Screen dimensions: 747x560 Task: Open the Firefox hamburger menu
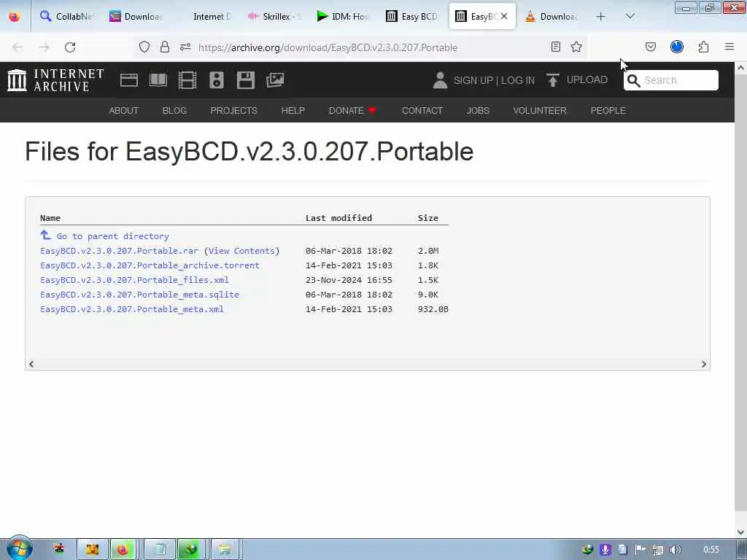tap(729, 47)
